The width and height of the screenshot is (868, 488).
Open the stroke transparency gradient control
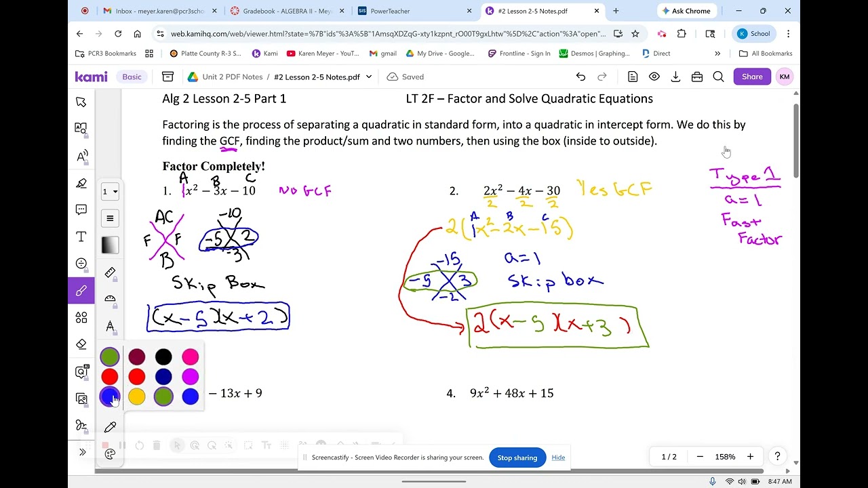110,245
